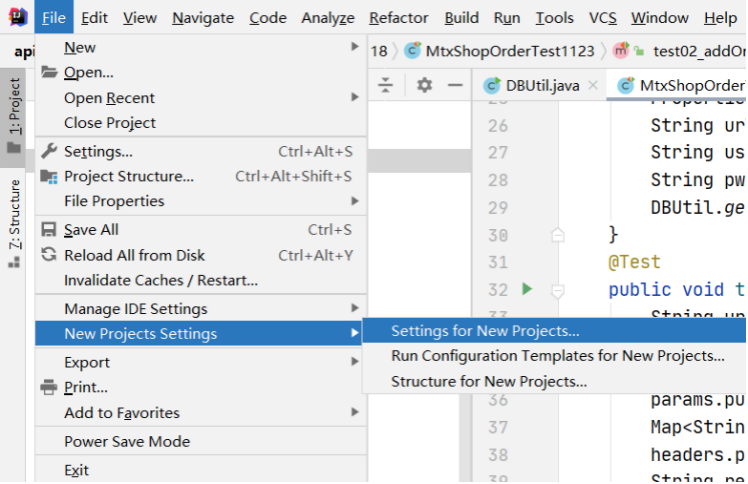Click the Settings wrench icon
Viewport: 748px width, 484px height.
pos(49,151)
